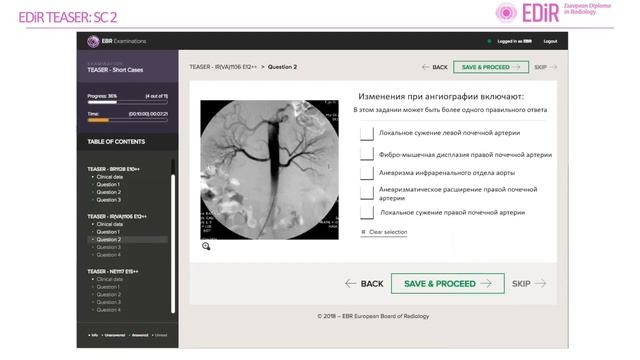Click the Unanswered legend item
Image resolution: width=640 pixels, height=360 pixels.
(x=114, y=335)
